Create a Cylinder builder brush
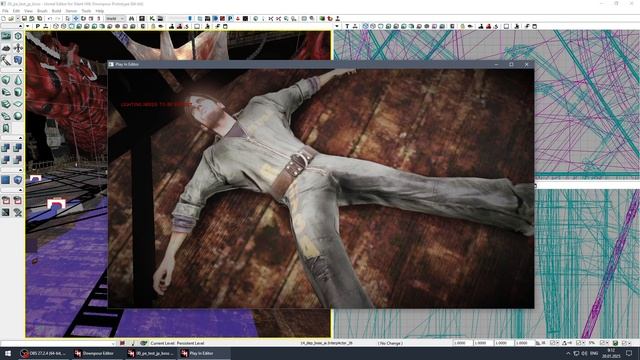 [x=18, y=92]
